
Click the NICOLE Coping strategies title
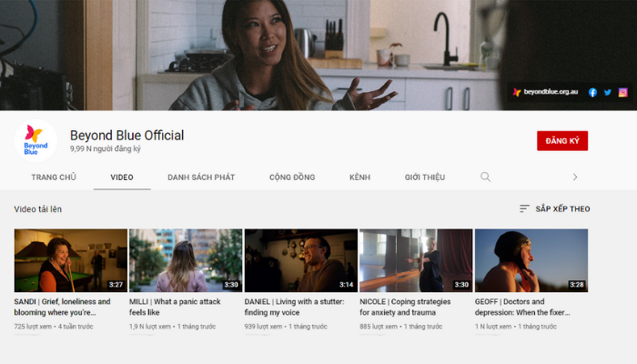click(x=405, y=308)
